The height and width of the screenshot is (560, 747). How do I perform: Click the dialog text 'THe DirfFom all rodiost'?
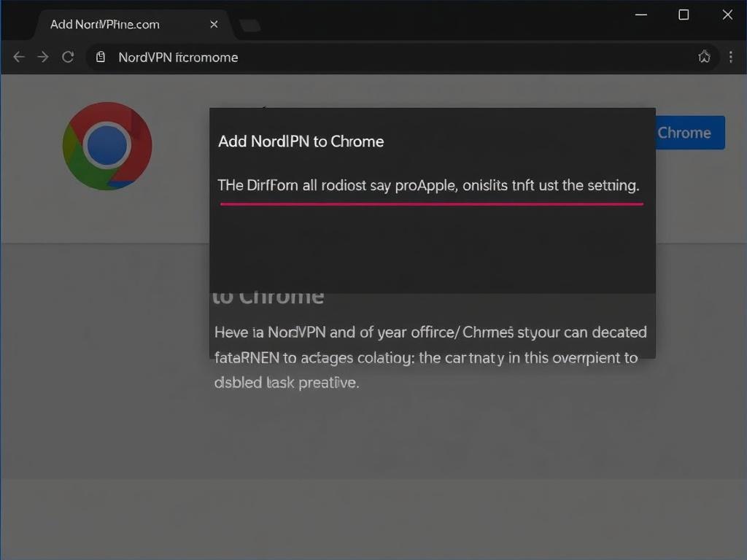[292, 185]
